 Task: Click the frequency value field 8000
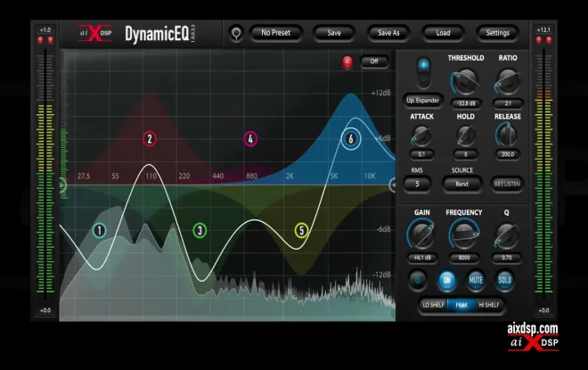(464, 258)
